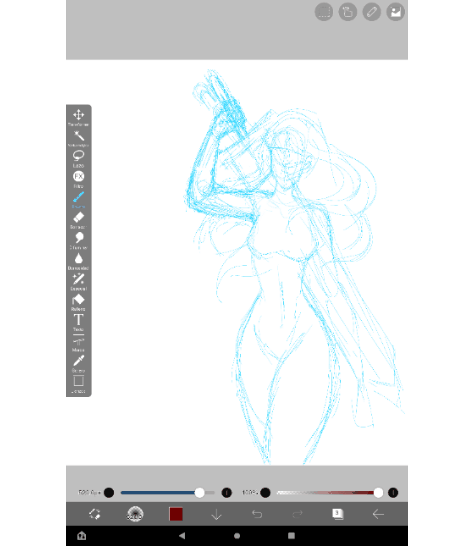Tap the Android recents square button
The width and height of the screenshot is (474, 546).
(292, 536)
